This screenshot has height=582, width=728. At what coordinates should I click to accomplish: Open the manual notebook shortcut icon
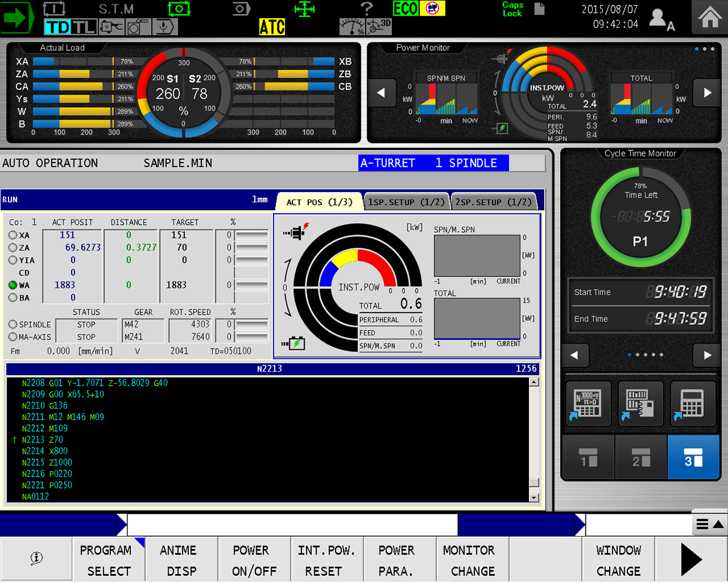click(640, 403)
